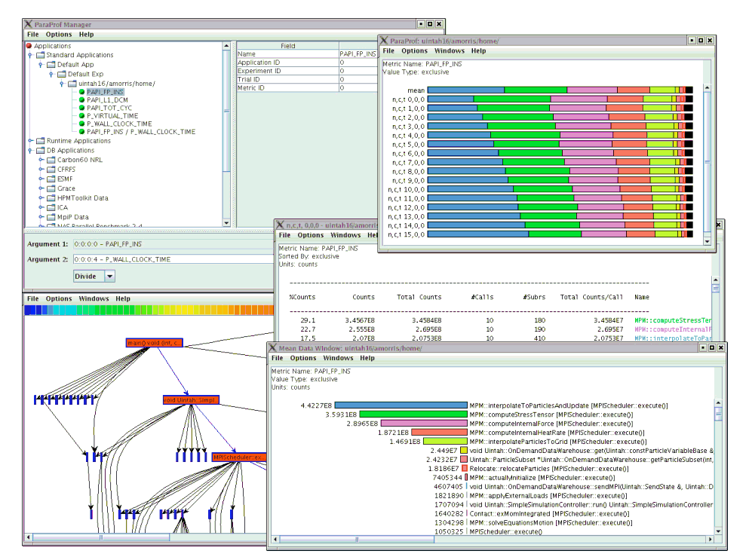Click the main() node in call graph

(x=154, y=343)
